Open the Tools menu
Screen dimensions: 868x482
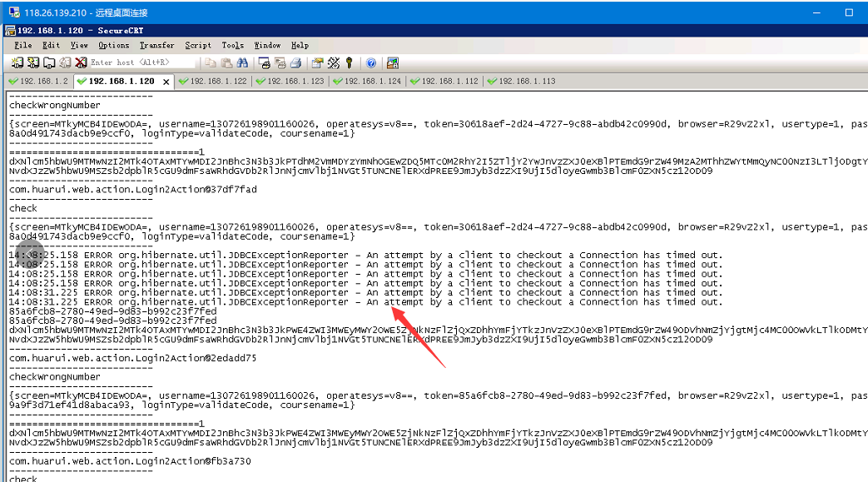coord(232,46)
